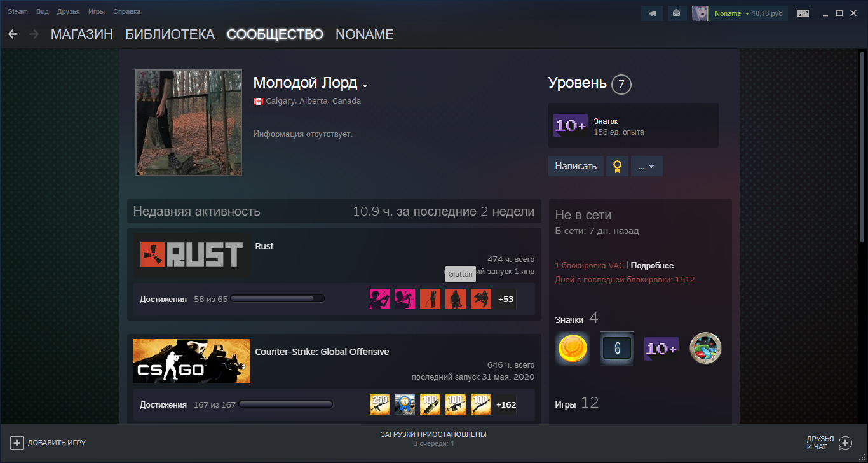Screen dimensions: 868x463
Task: Click Достижения 167 из 167 text
Action: [187, 404]
